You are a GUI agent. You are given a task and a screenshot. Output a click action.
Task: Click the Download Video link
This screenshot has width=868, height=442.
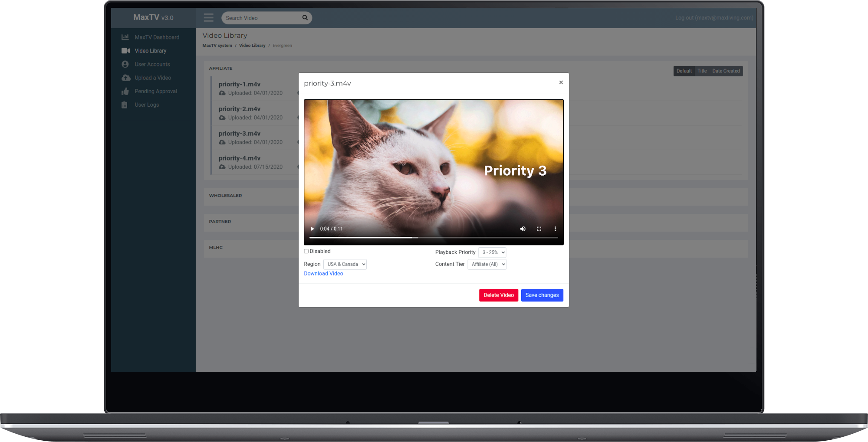point(323,274)
